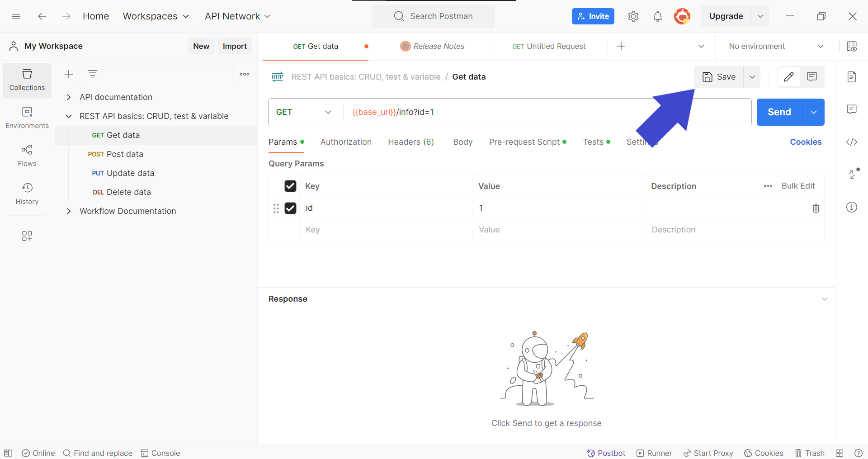Open the hamburger menu icon

click(x=16, y=16)
